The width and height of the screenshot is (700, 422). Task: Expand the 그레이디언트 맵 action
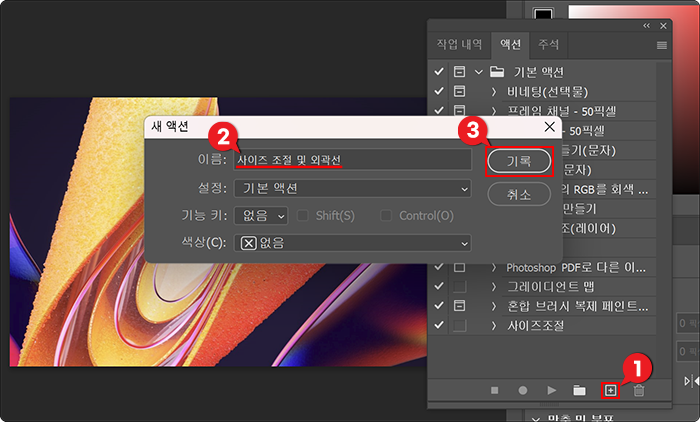[494, 287]
